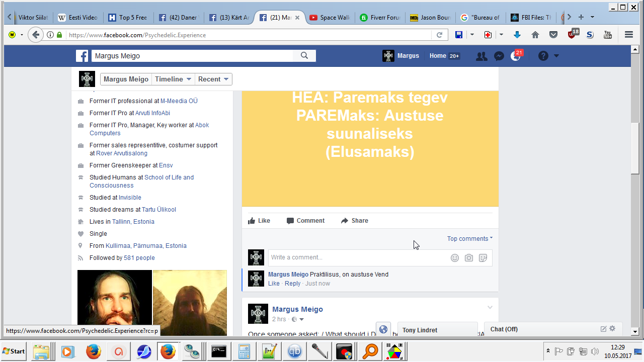This screenshot has width=644, height=362.
Task: Expand the Top comments sorting dropdown
Action: click(470, 239)
